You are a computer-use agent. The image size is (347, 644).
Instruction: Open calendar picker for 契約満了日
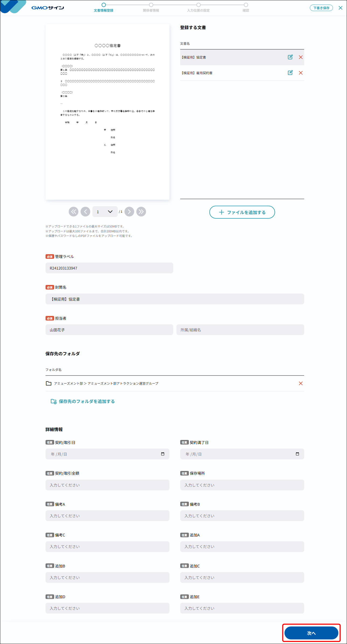tap(297, 454)
